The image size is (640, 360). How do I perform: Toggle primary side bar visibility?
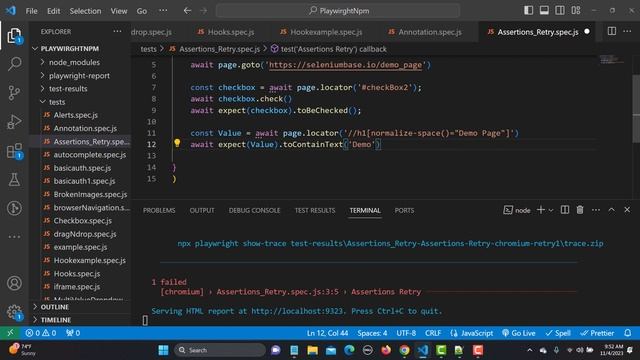point(529,11)
